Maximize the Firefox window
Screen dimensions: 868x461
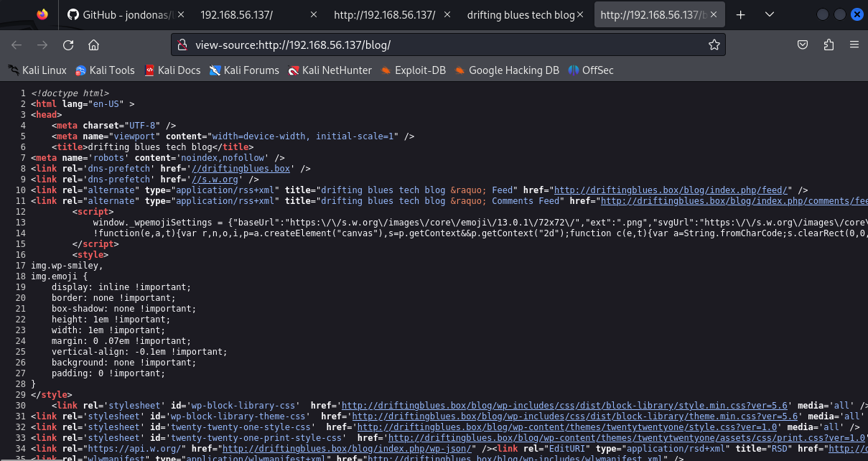click(x=839, y=14)
